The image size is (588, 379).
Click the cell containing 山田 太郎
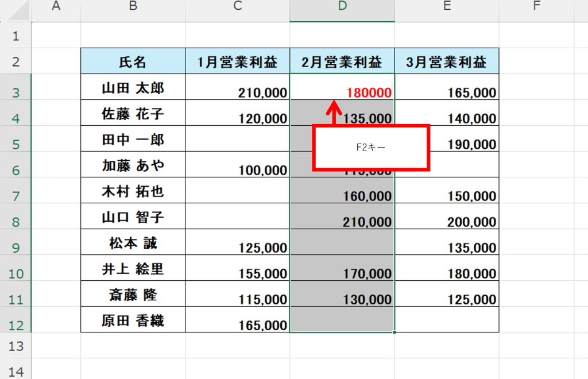pos(133,87)
